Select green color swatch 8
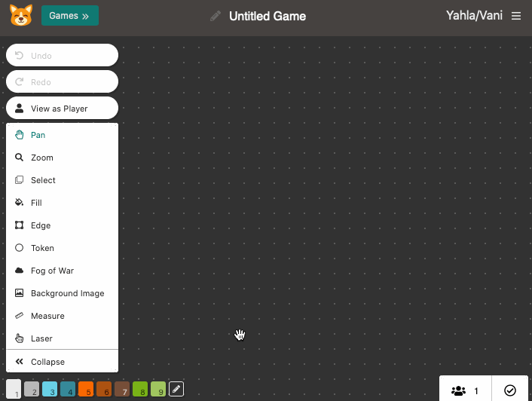The height and width of the screenshot is (401, 532). 140,389
